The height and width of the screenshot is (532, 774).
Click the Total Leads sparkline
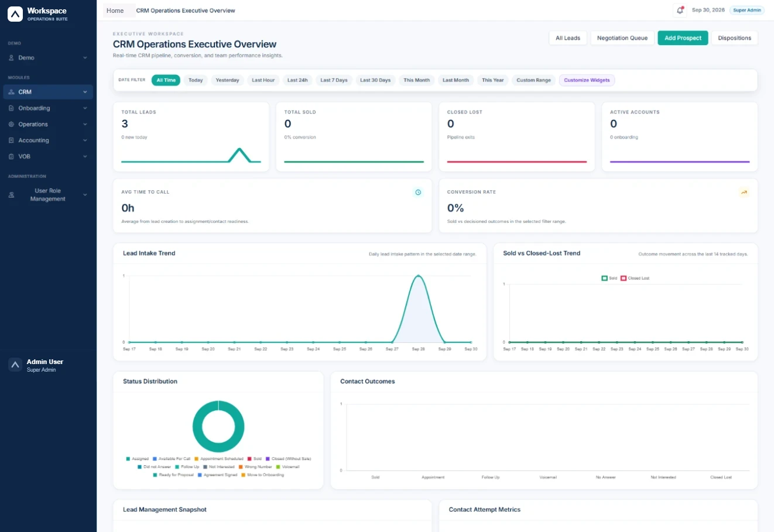point(191,155)
